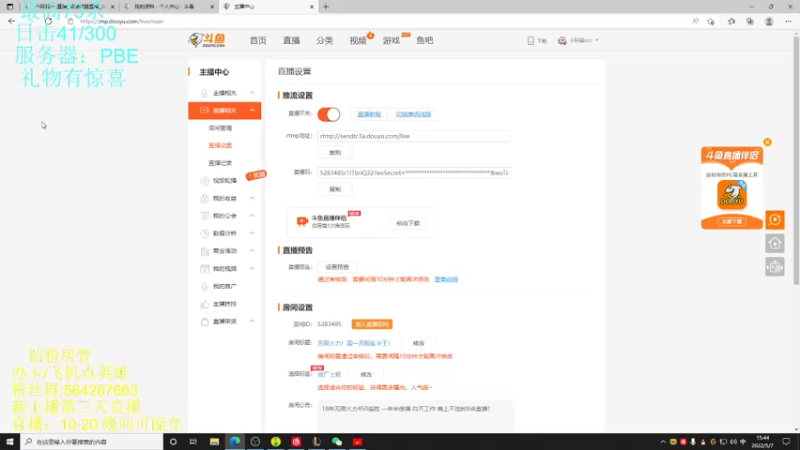This screenshot has width=800, height=450.
Task: Click the home icon on right rail
Action: coord(774,243)
